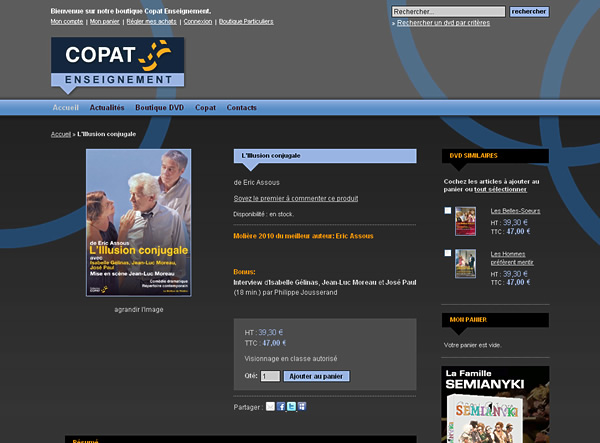
Task: Open the Connexion link
Action: [x=198, y=21]
